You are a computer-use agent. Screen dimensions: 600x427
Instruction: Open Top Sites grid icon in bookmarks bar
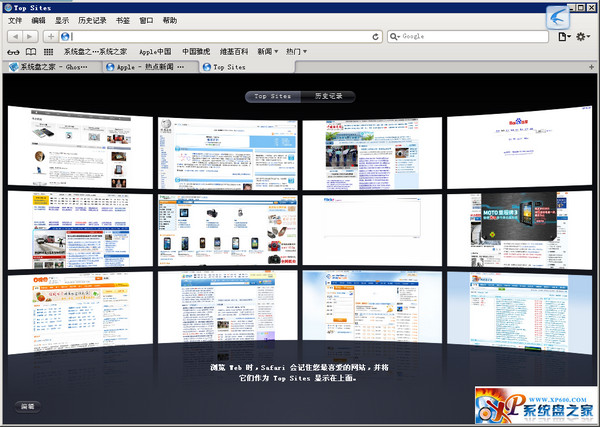click(48, 51)
